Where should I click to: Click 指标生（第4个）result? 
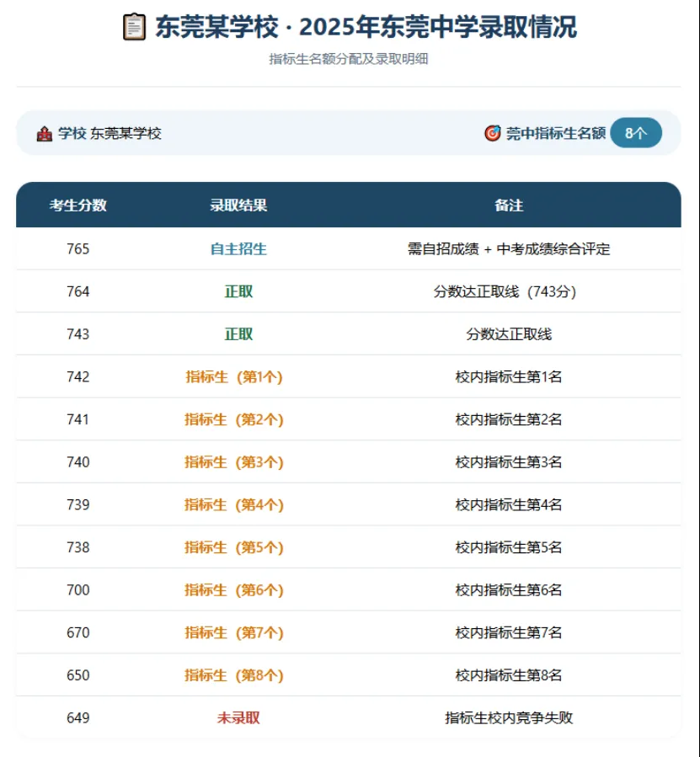(234, 504)
